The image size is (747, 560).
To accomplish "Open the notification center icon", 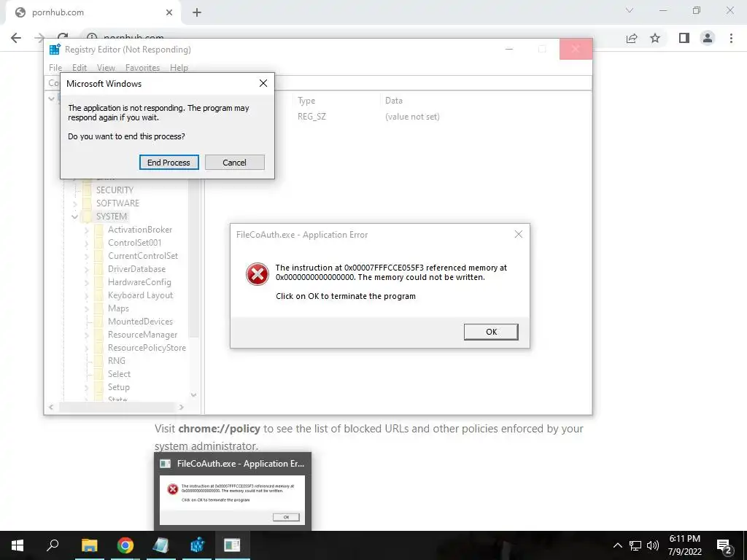I will click(x=724, y=546).
